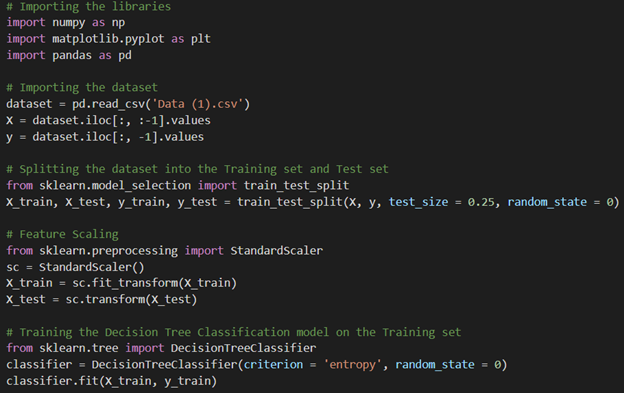Click on 'numpy' in the first import

[68, 23]
